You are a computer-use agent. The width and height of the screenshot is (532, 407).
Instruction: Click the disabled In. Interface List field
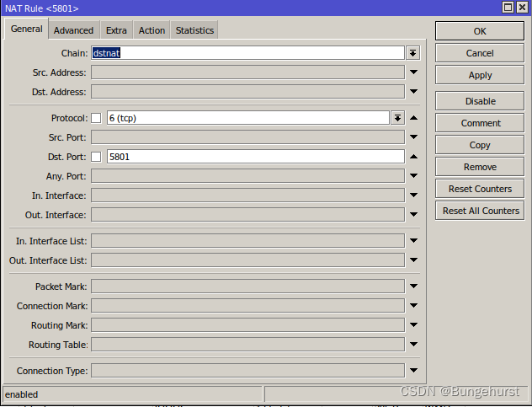247,240
